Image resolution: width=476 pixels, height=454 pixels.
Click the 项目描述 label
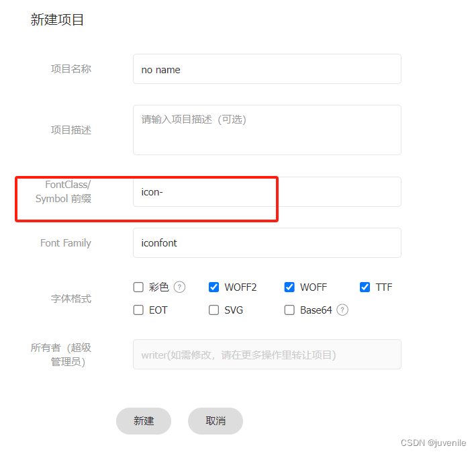coord(71,130)
